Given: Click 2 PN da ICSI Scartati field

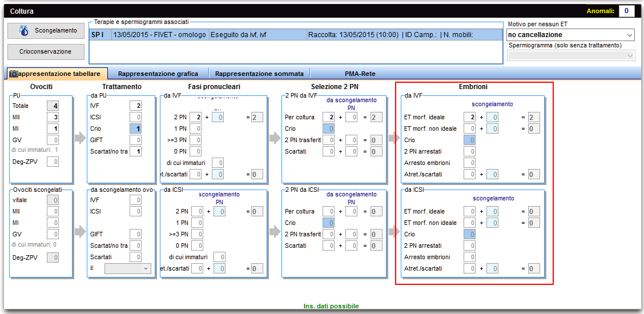Looking at the screenshot, I should pyautogui.click(x=328, y=246).
